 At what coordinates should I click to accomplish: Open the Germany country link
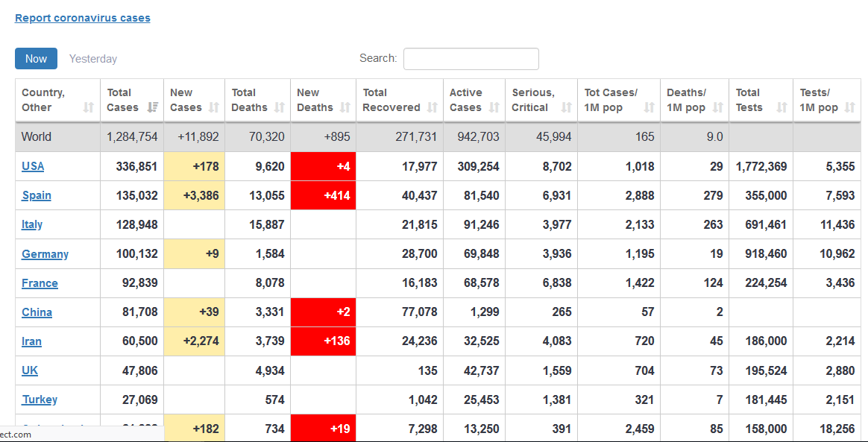[x=45, y=254]
